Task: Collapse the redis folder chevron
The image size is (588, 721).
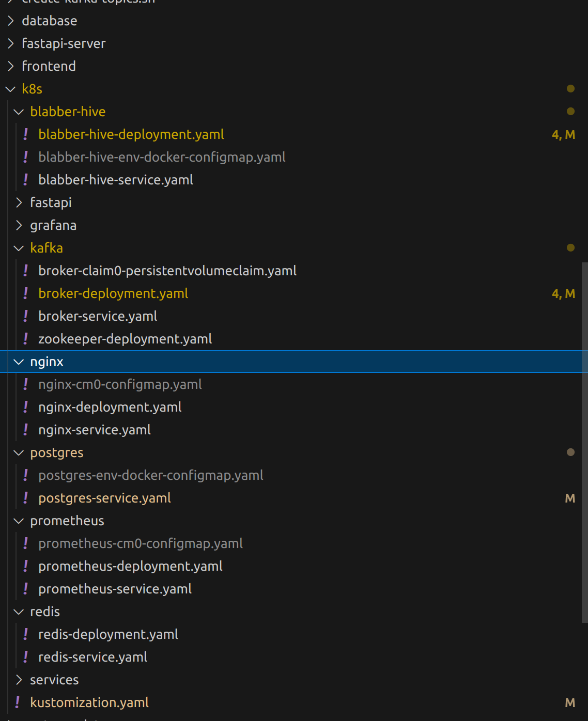Action: pos(19,612)
